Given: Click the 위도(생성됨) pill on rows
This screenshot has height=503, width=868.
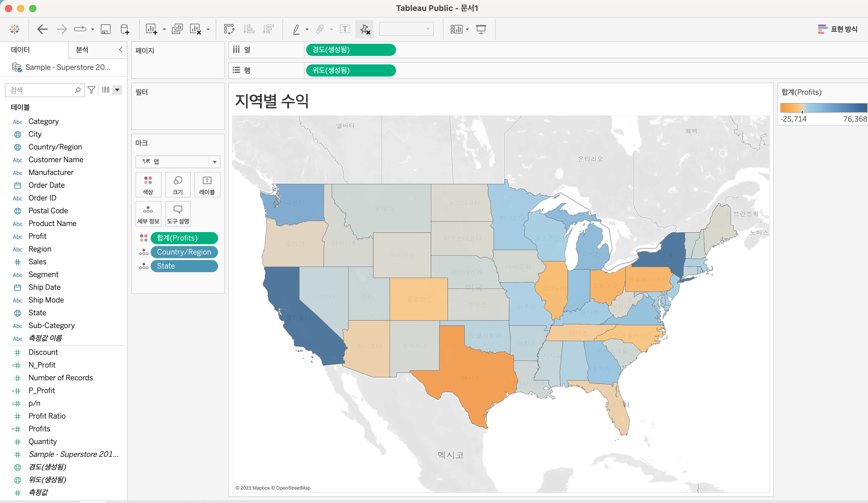Looking at the screenshot, I should point(351,71).
